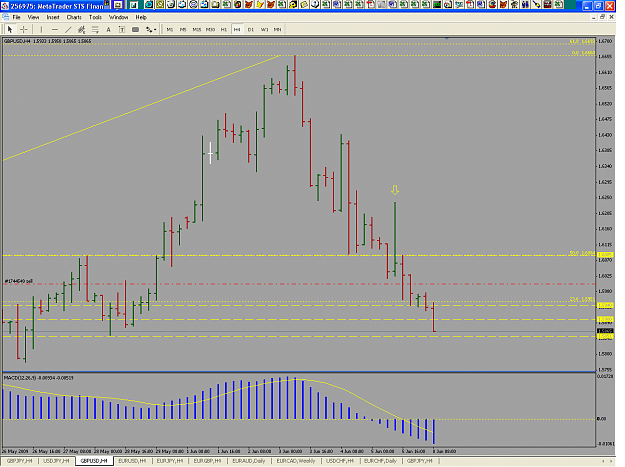The height and width of the screenshot is (467, 625).
Task: Open the Tools menu
Action: click(x=95, y=17)
